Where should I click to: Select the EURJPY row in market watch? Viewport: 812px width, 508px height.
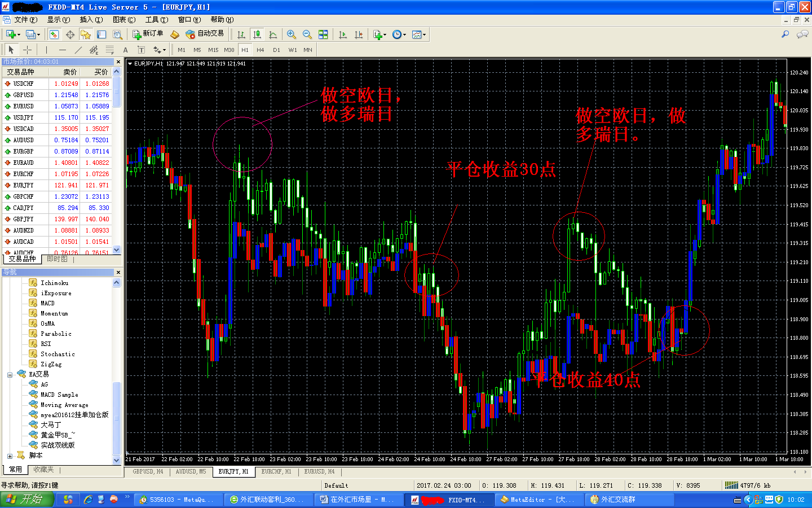[x=56, y=185]
